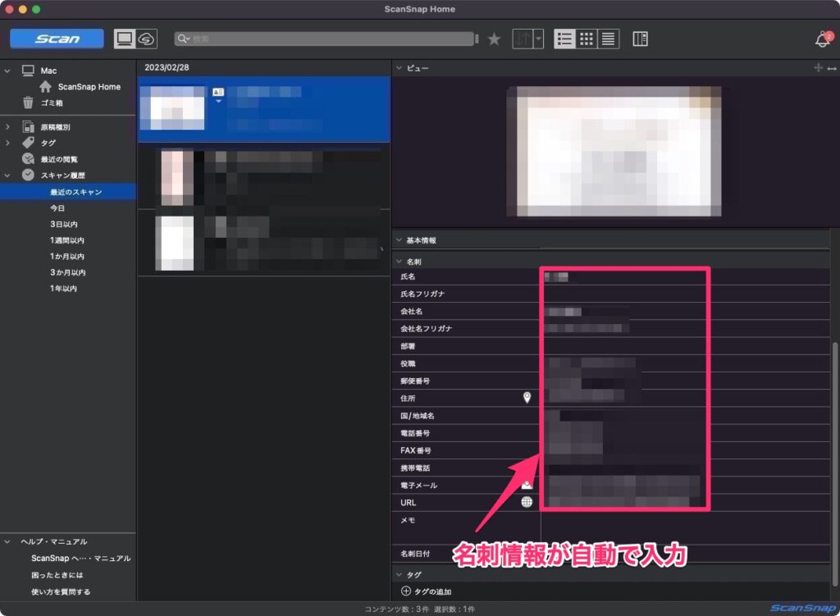Collapse the Mac tree node
The image size is (840, 616).
point(7,71)
